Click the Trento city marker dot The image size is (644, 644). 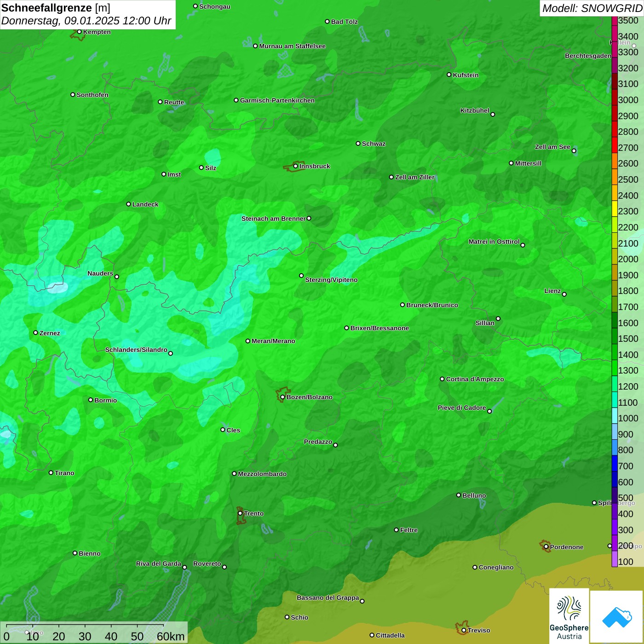tap(240, 513)
